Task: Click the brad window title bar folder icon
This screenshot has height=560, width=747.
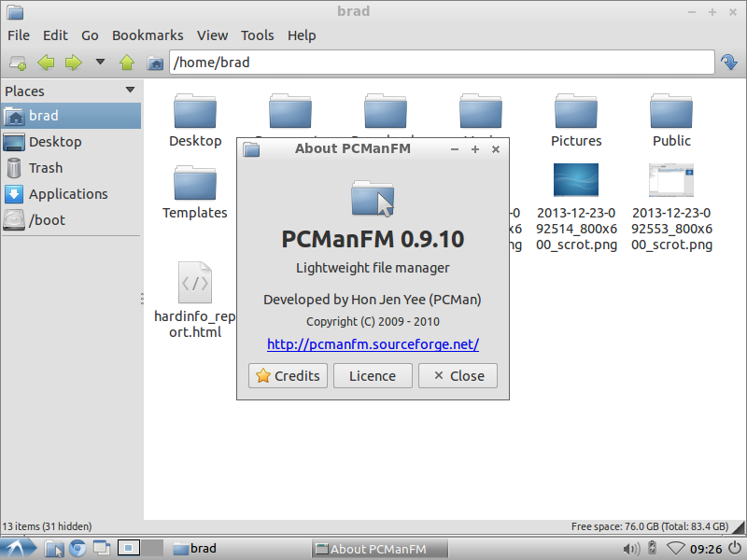Action: (x=15, y=12)
